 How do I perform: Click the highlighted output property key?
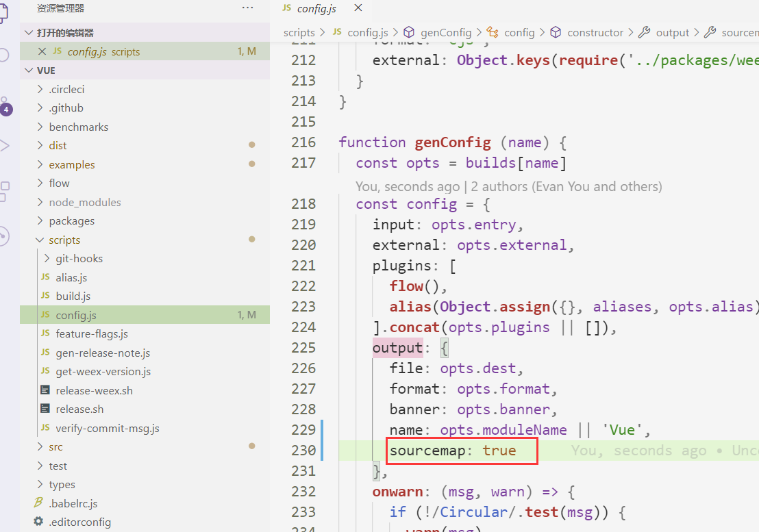[397, 348]
